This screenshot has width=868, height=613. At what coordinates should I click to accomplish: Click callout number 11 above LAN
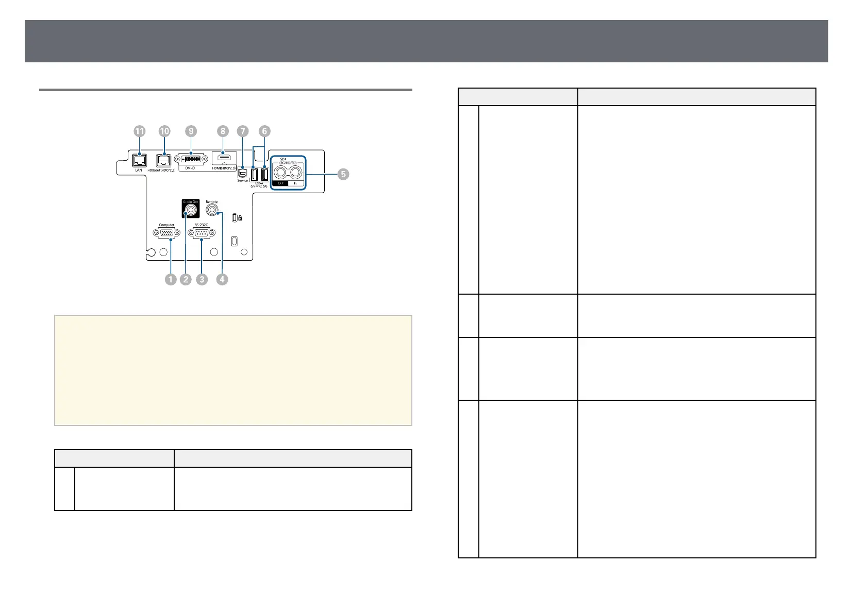coord(140,131)
